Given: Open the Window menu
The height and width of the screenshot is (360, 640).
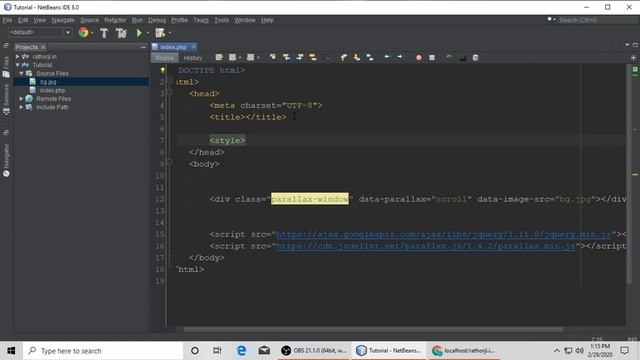Looking at the screenshot, I should click(244, 20).
